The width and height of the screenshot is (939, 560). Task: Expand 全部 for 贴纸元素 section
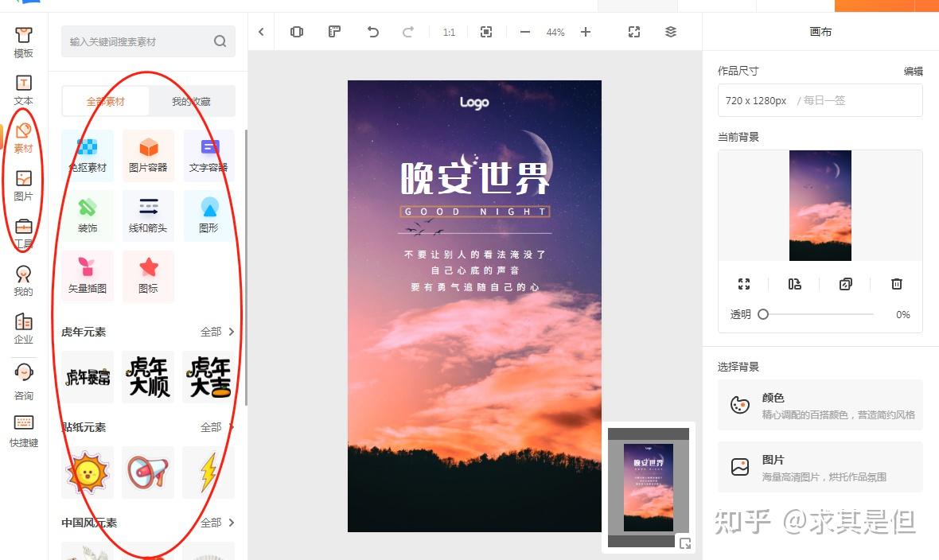pos(217,427)
